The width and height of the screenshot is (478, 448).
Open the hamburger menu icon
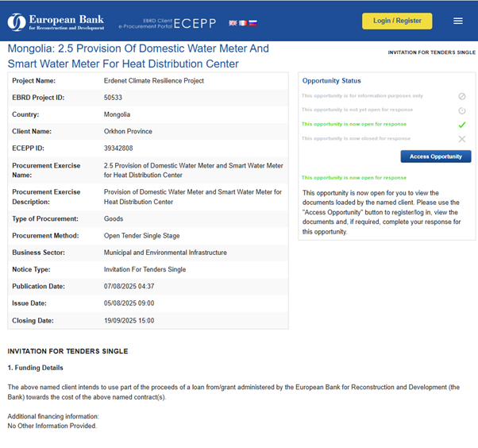pos(458,21)
